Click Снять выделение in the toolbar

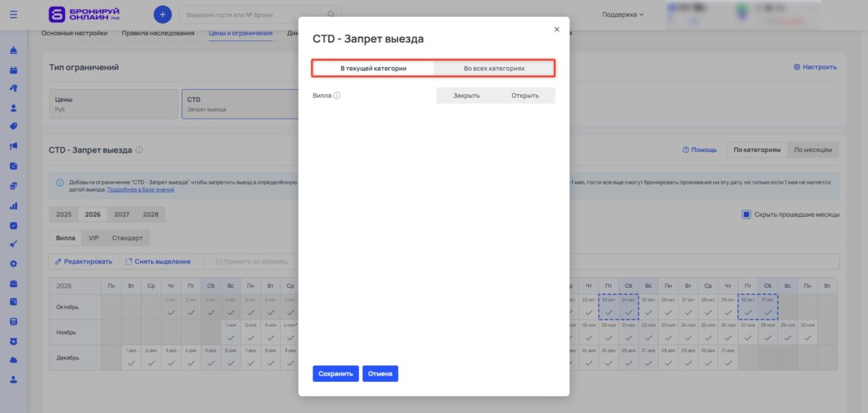click(158, 261)
